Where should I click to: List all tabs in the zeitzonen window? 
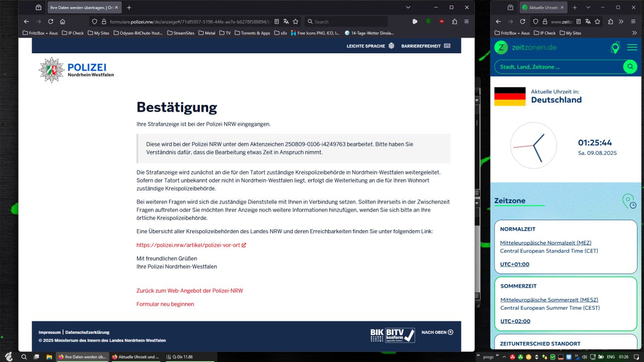tap(588, 8)
